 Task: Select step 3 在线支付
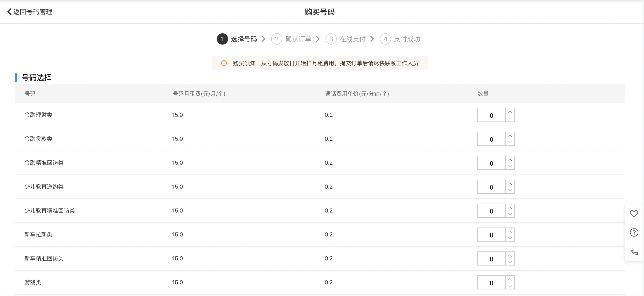pos(345,39)
